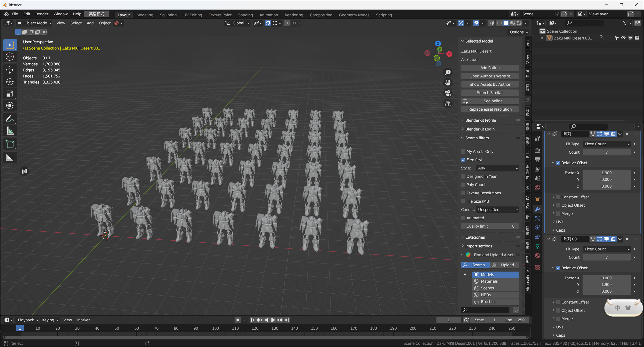Click the Search Similar button
644x347 pixels.
[x=490, y=93]
